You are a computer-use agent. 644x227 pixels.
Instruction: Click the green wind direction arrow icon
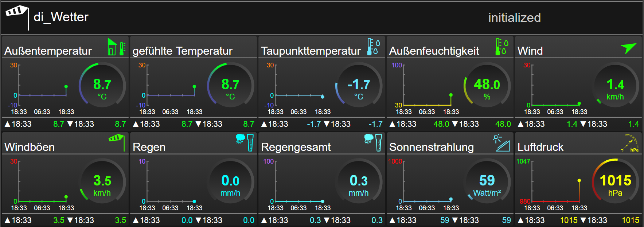[629, 48]
